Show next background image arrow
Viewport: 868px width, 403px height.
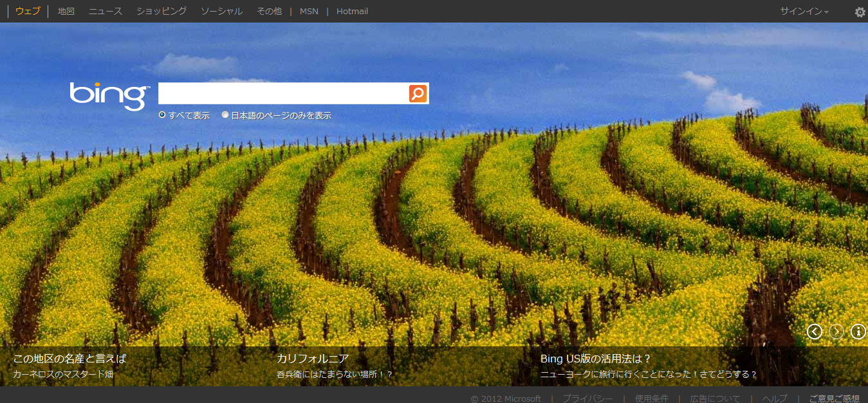point(836,332)
